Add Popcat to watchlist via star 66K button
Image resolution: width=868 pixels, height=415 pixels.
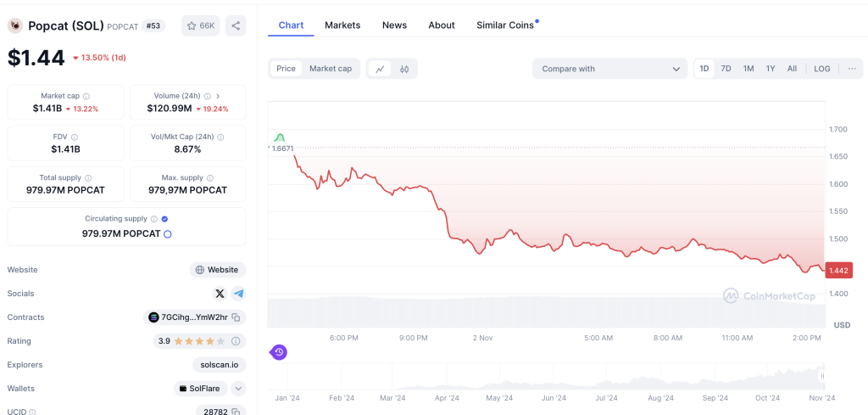point(200,25)
